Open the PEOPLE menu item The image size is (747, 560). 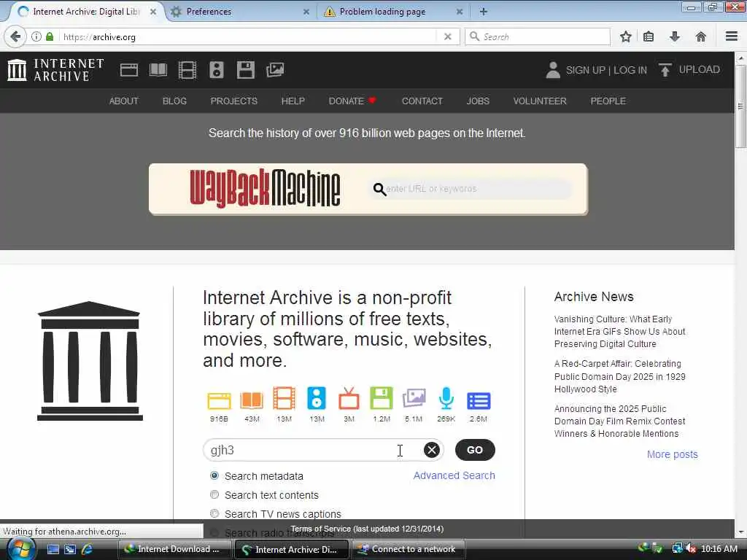click(x=608, y=101)
